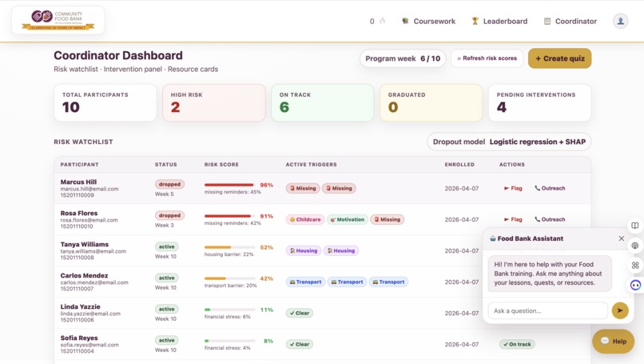Select the Total Participants card

point(105,103)
